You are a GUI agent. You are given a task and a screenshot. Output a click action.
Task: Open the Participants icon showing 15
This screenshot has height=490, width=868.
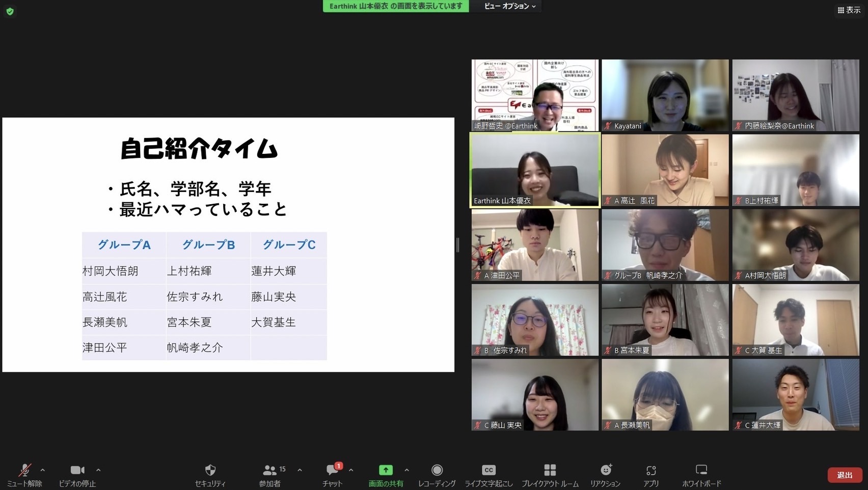(270, 470)
